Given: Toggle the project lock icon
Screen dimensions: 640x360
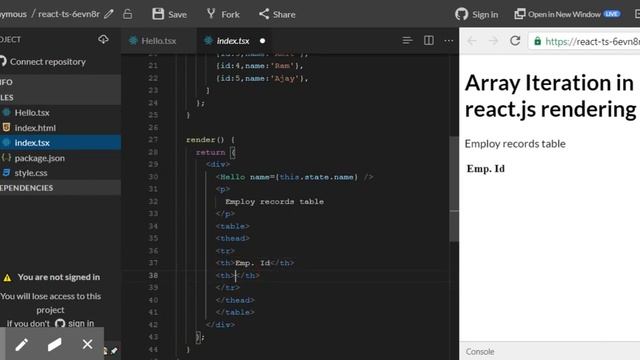Looking at the screenshot, I should [x=128, y=14].
